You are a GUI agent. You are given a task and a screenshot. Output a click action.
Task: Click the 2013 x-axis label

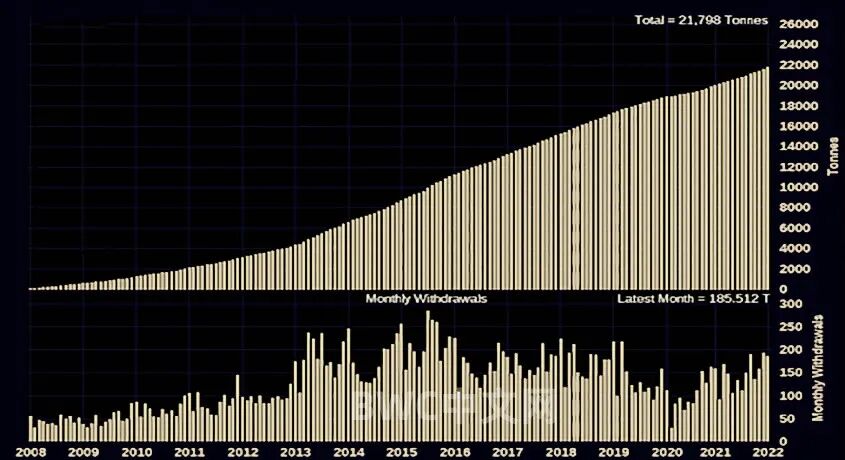coord(295,452)
